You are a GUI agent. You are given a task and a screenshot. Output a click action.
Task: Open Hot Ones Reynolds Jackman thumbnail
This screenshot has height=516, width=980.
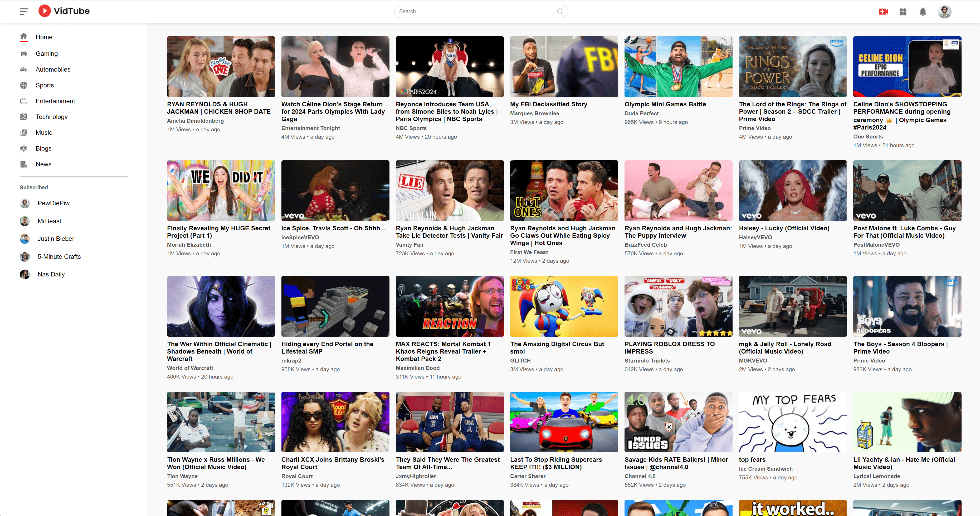pyautogui.click(x=564, y=191)
